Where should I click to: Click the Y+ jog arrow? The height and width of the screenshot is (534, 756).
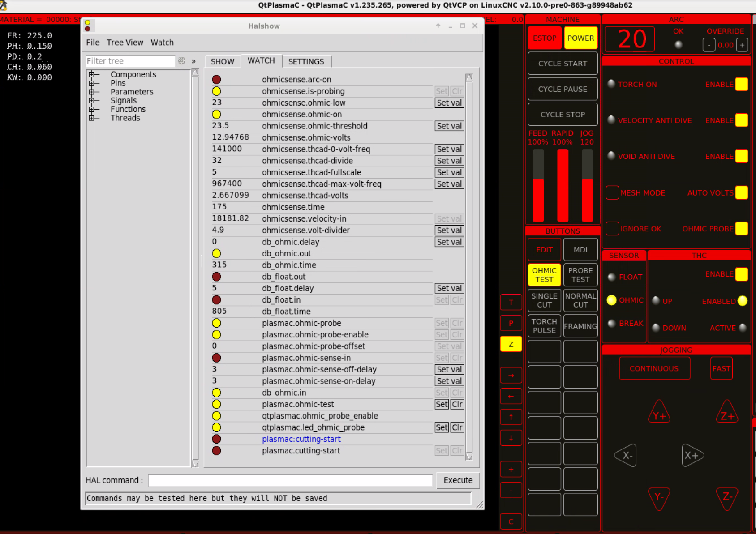point(659,412)
